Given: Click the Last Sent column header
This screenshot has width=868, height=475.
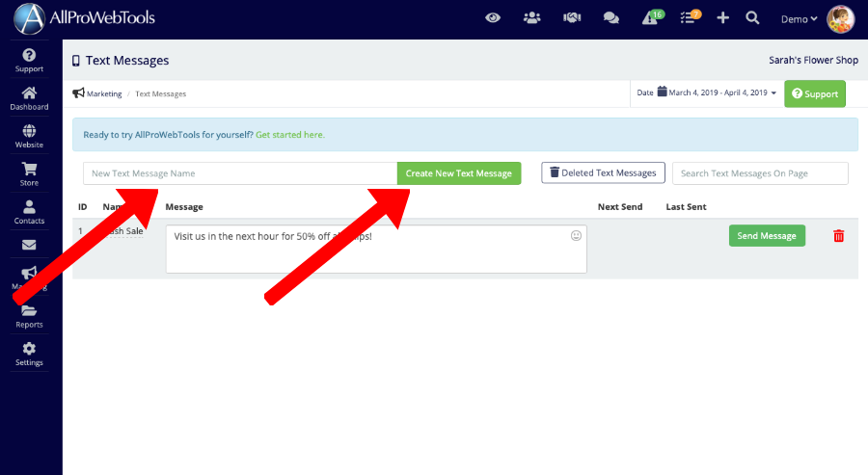Looking at the screenshot, I should [686, 207].
